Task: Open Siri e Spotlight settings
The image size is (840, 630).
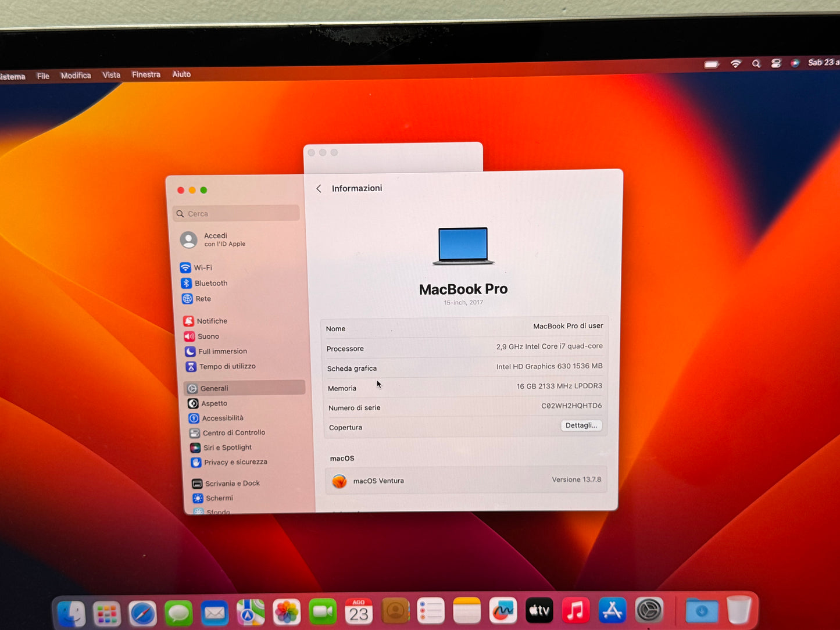Action: point(221,448)
